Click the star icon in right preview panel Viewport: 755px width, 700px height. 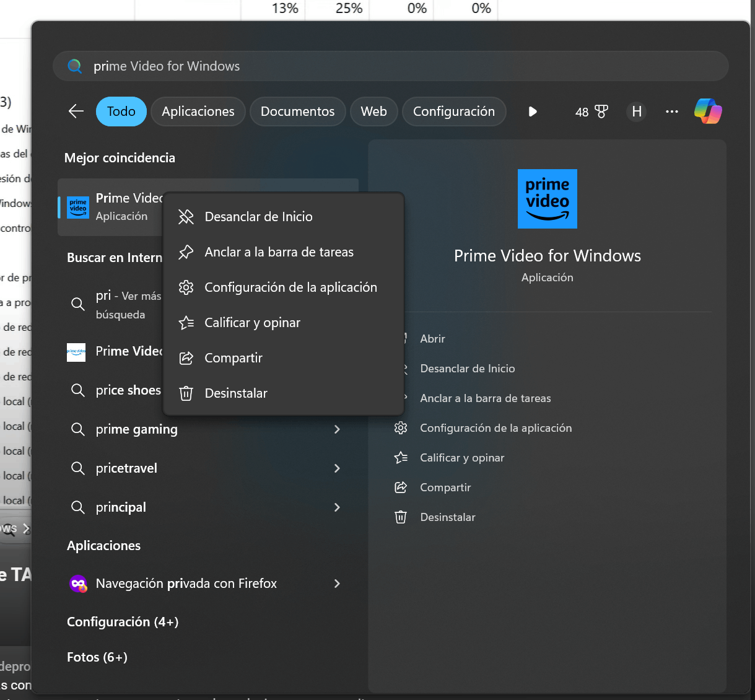(x=401, y=458)
